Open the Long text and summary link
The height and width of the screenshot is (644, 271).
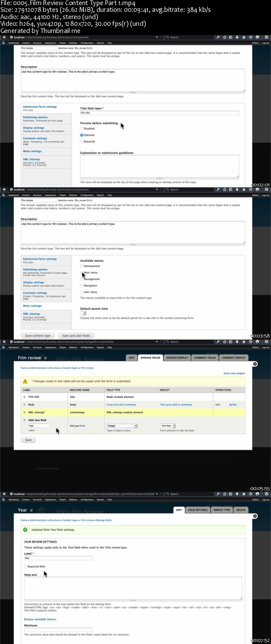coord(121,405)
